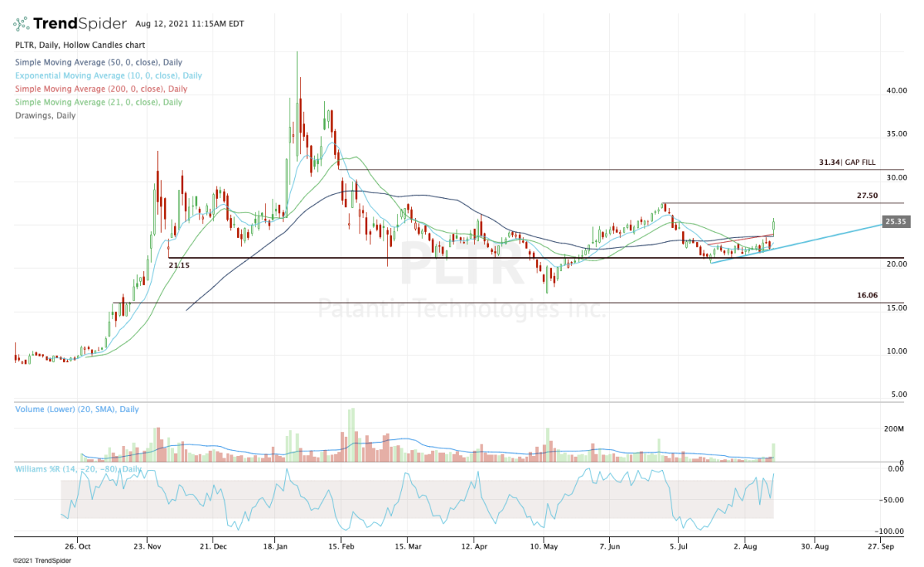Click the '26. Oct' date axis label
The image size is (924, 567).
79,545
